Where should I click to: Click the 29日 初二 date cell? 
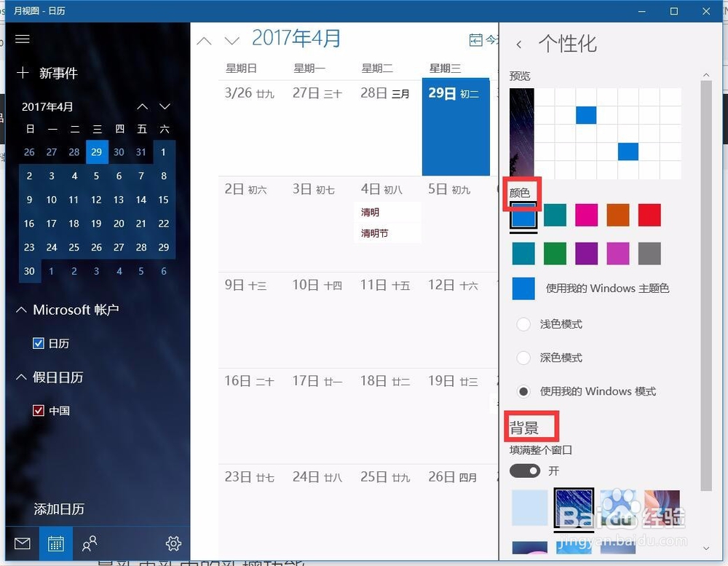[x=456, y=127]
